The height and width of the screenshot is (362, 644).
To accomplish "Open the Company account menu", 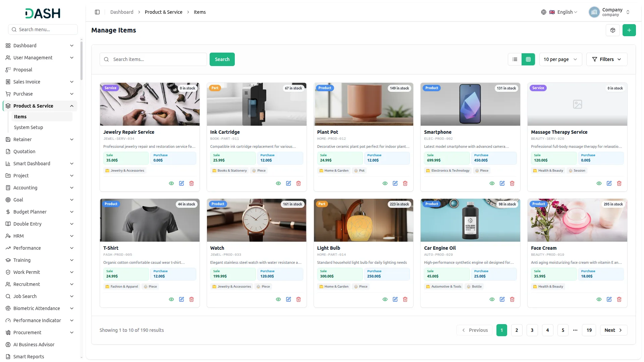I will [x=609, y=12].
